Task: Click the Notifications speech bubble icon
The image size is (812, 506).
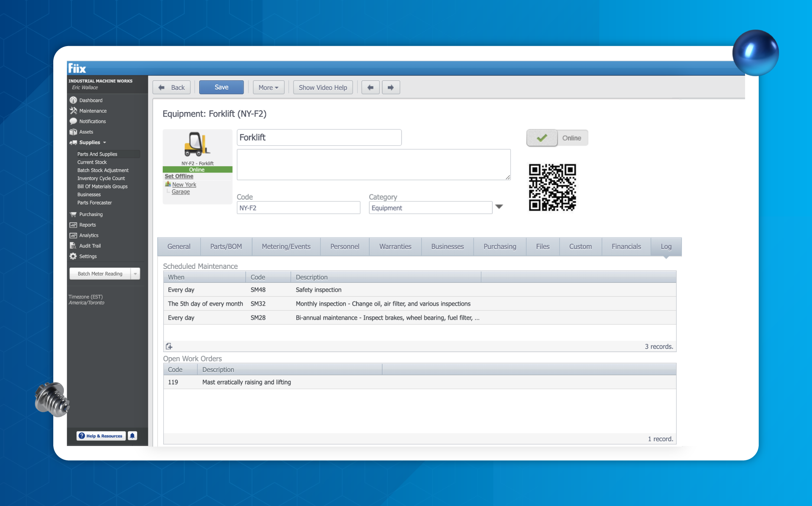Action: (73, 121)
